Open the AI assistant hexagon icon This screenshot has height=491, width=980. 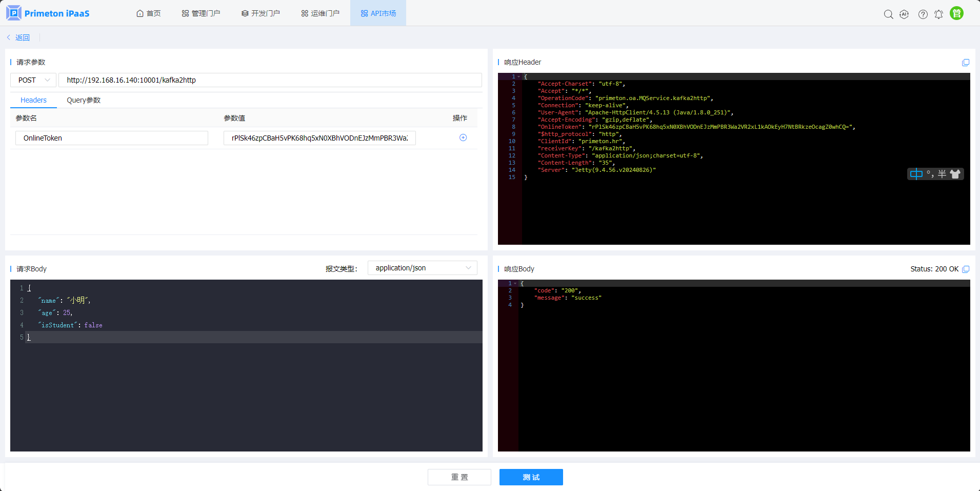pos(904,14)
